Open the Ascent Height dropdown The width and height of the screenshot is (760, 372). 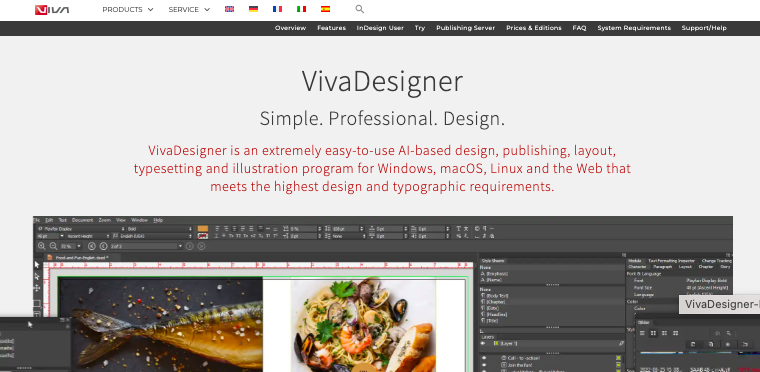click(88, 236)
